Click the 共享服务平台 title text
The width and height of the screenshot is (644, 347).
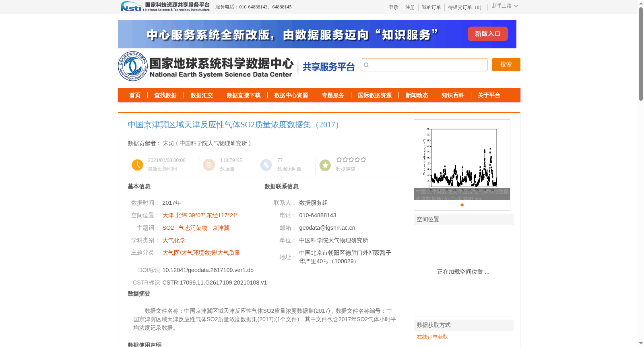coord(328,67)
